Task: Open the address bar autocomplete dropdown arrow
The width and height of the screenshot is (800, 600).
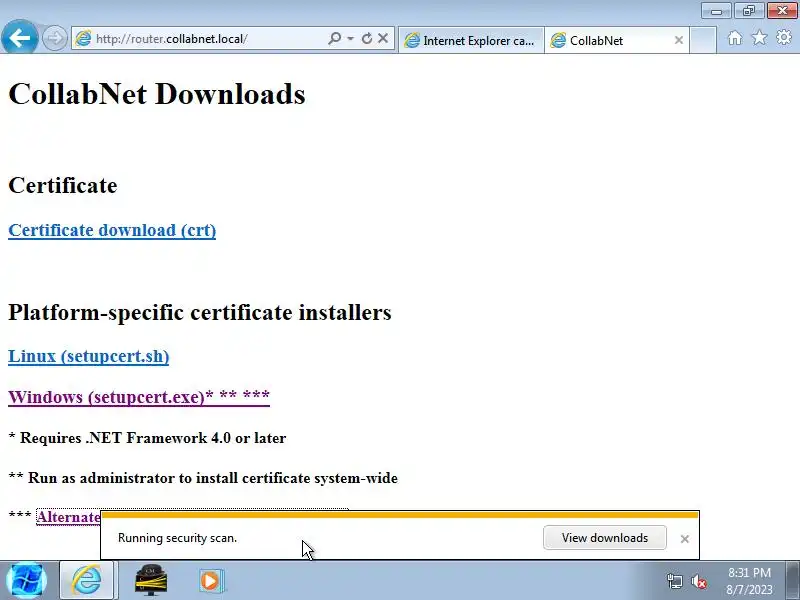Action: 351,38
